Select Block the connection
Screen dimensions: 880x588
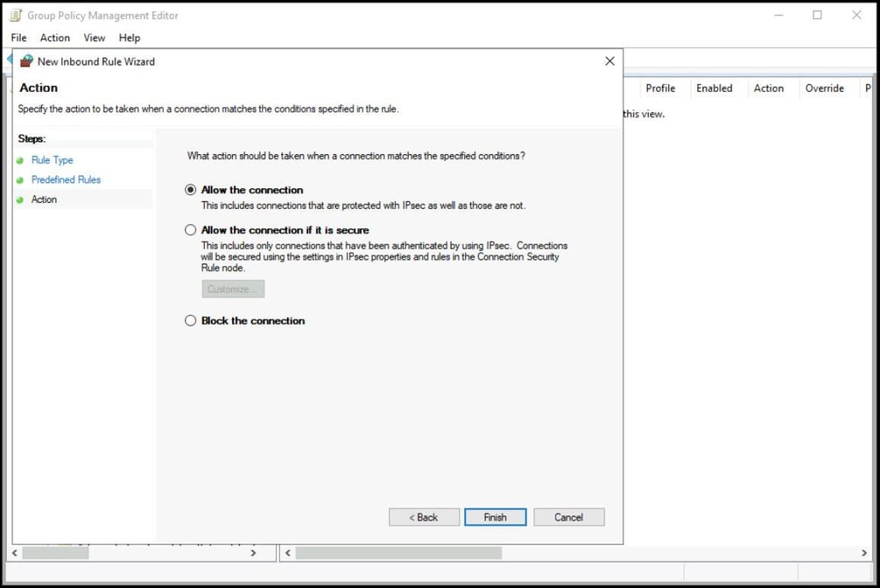pyautogui.click(x=190, y=320)
